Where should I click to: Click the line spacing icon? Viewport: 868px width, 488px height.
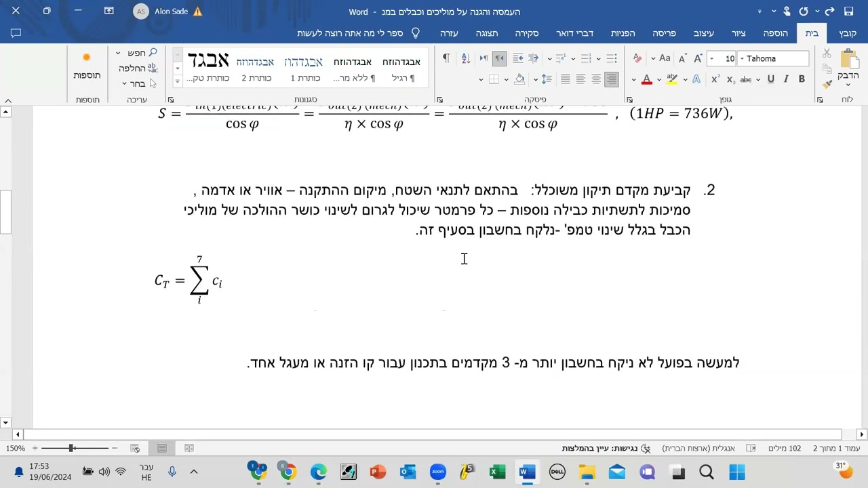click(x=546, y=79)
